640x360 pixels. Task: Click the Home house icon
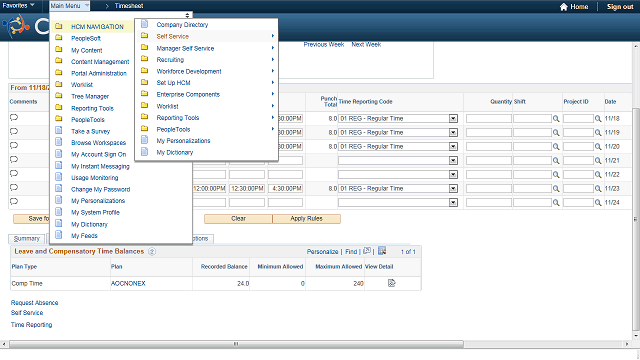(564, 7)
